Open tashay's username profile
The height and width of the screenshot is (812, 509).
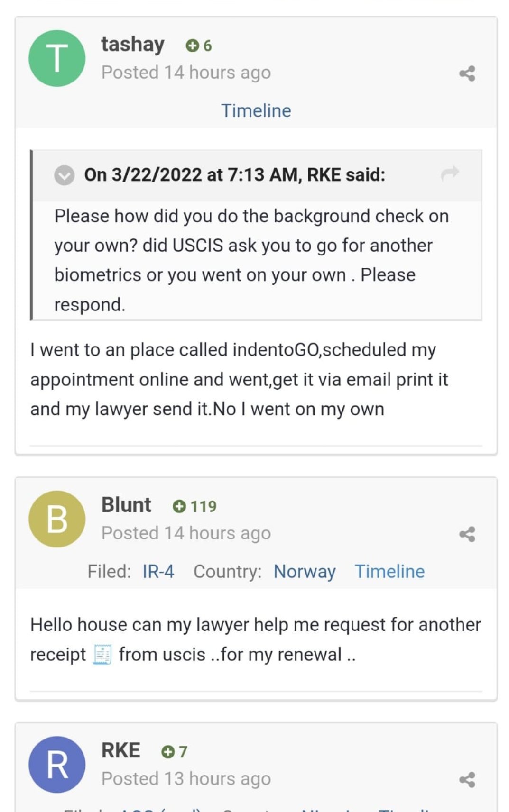pos(133,44)
